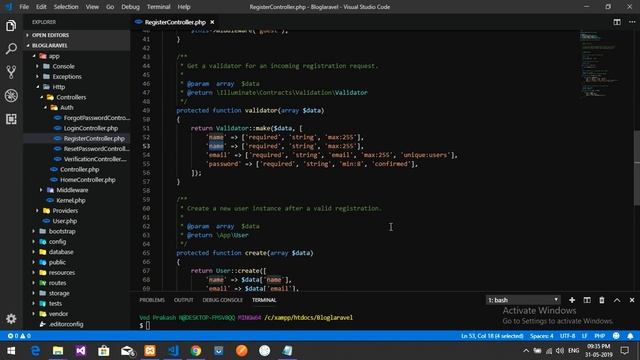Open the feedback smiley in status bar
This screenshot has height=360, width=640.
[616, 336]
